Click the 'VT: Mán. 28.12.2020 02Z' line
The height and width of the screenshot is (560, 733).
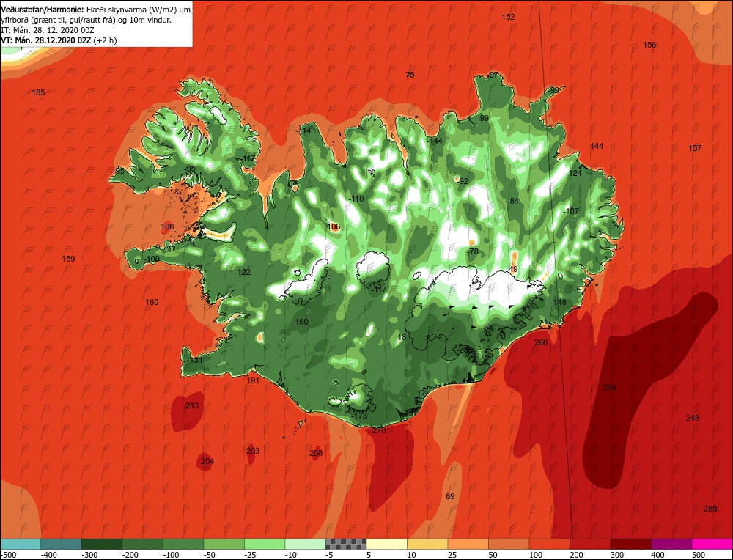(x=46, y=40)
